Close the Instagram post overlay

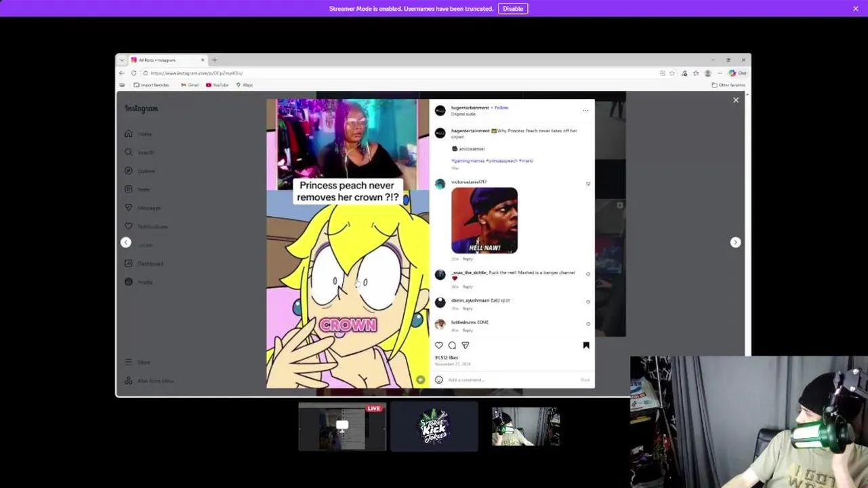click(736, 100)
